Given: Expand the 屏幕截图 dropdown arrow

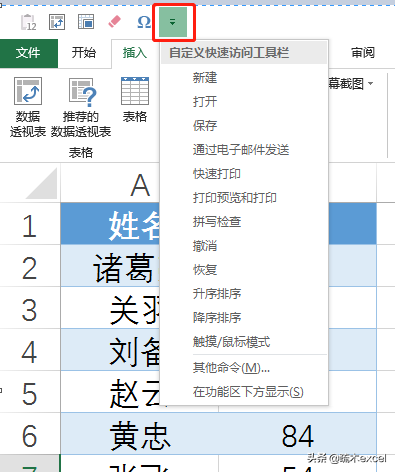Looking at the screenshot, I should [x=371, y=83].
